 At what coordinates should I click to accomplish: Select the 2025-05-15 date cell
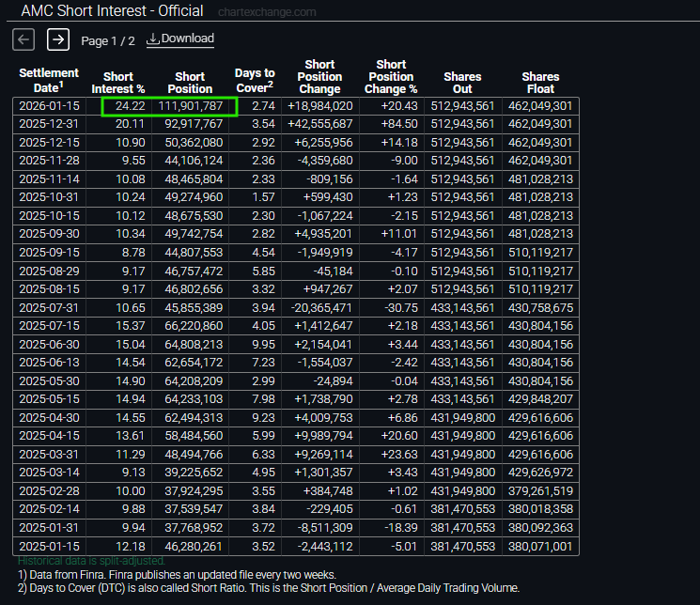pyautogui.click(x=49, y=398)
